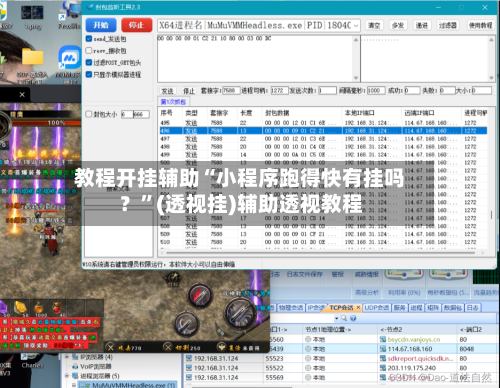Click the blue 开始 start button
The width and height of the screenshot is (500, 388).
[x=101, y=25]
